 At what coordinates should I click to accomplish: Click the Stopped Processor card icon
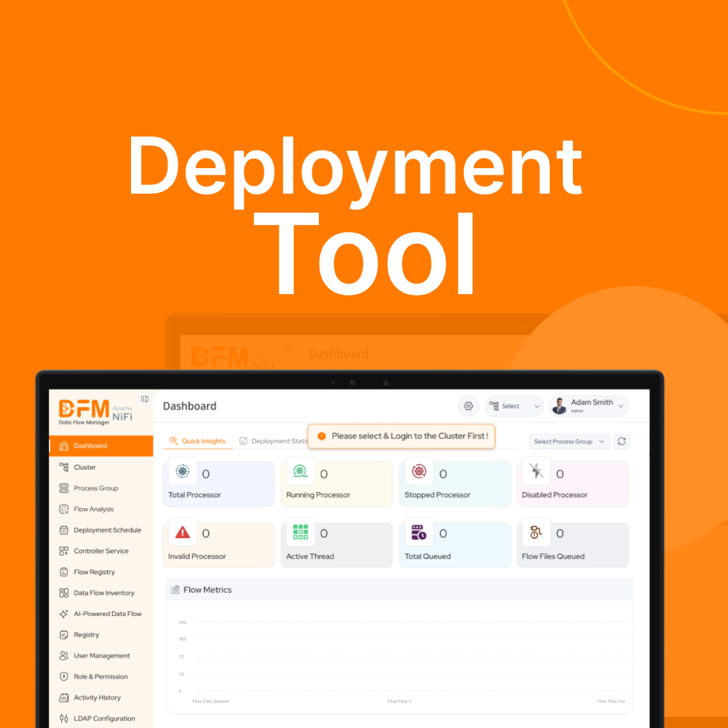tap(419, 471)
